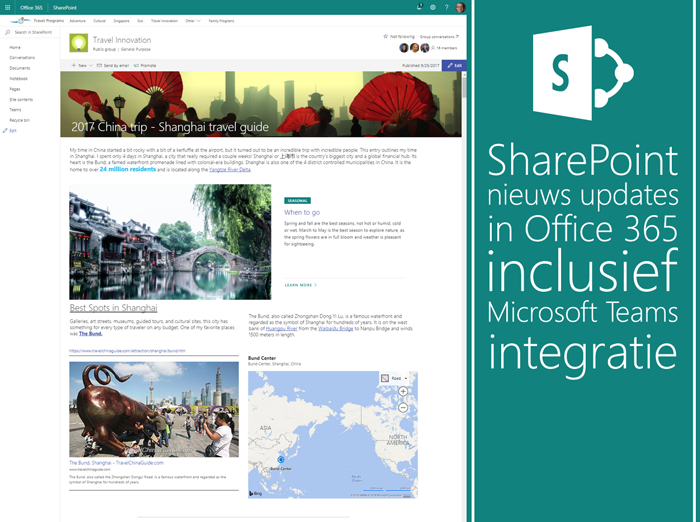700x522 pixels.
Task: Open Conversations in the left sidebar
Action: (22, 57)
